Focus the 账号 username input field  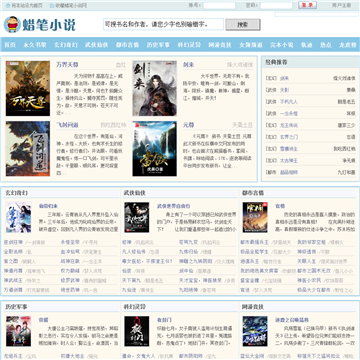click(x=219, y=5)
